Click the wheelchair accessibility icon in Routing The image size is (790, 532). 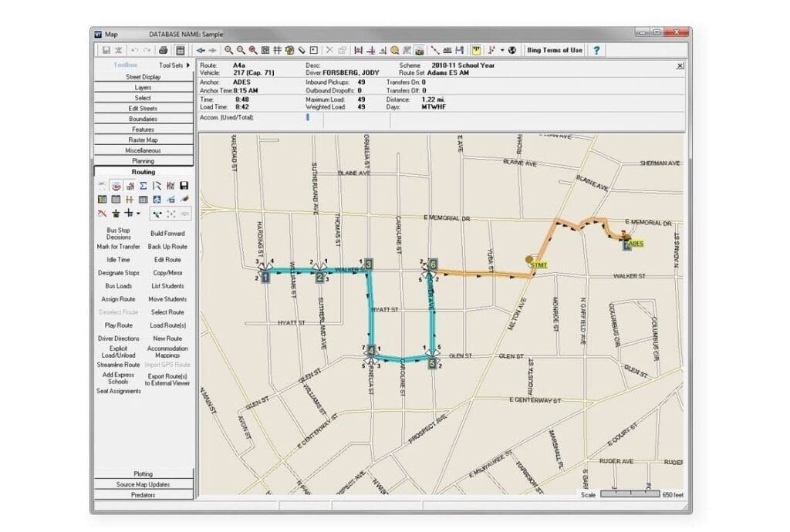point(157,200)
